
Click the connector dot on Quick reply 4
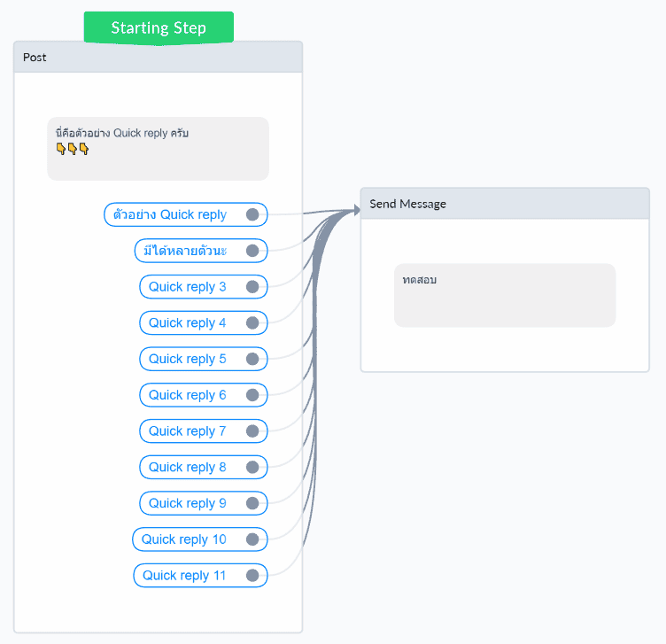point(252,323)
